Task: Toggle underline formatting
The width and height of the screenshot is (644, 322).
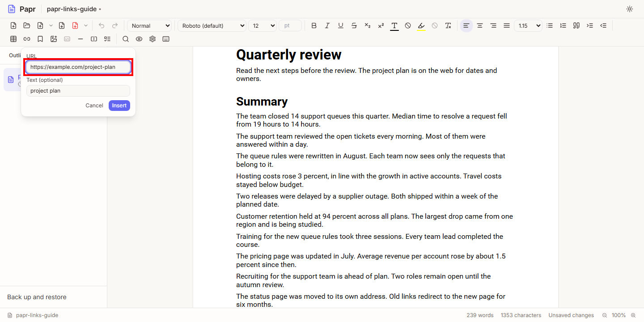Action: coord(341,25)
